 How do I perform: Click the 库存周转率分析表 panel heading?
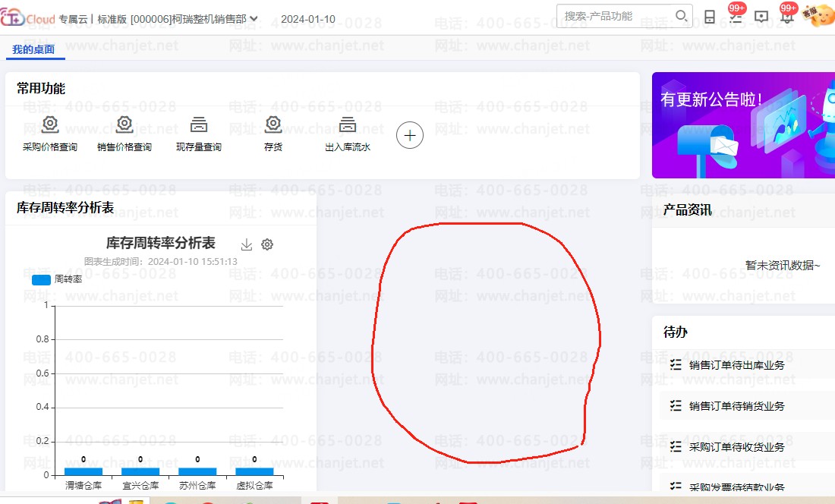[x=65, y=207]
